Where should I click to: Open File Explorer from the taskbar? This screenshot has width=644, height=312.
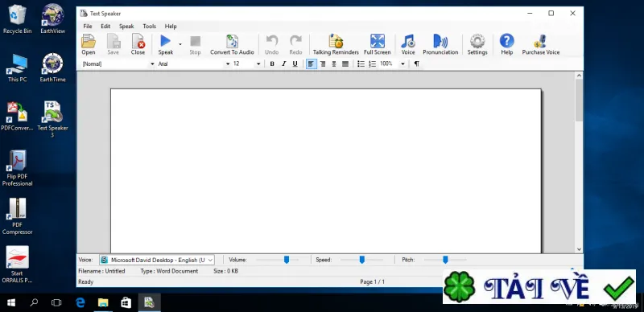pos(103,303)
